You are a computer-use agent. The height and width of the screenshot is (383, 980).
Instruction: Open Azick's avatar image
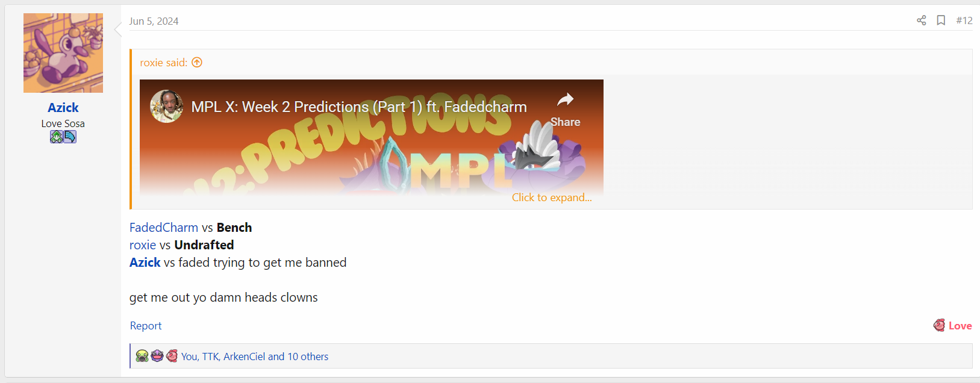[x=63, y=53]
